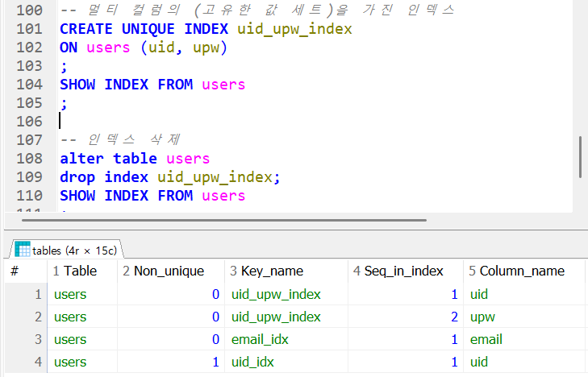Click the editor's vertical scrollbar thumb

[x=580, y=157]
